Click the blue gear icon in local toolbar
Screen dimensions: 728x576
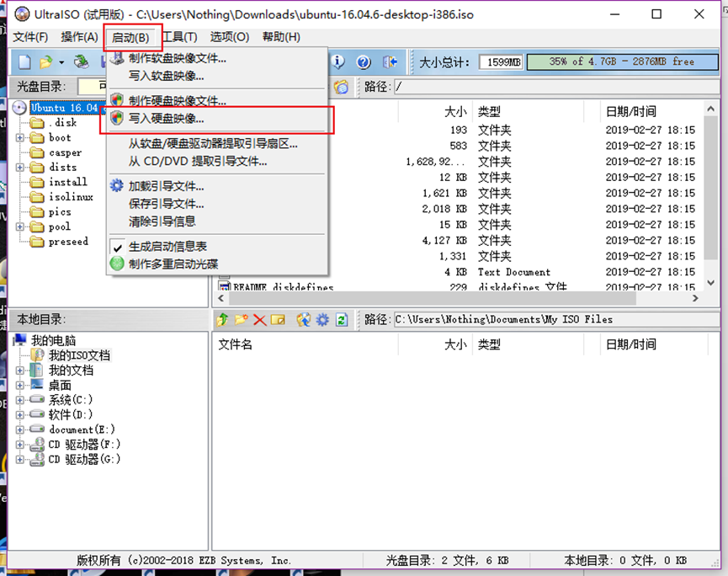(322, 320)
